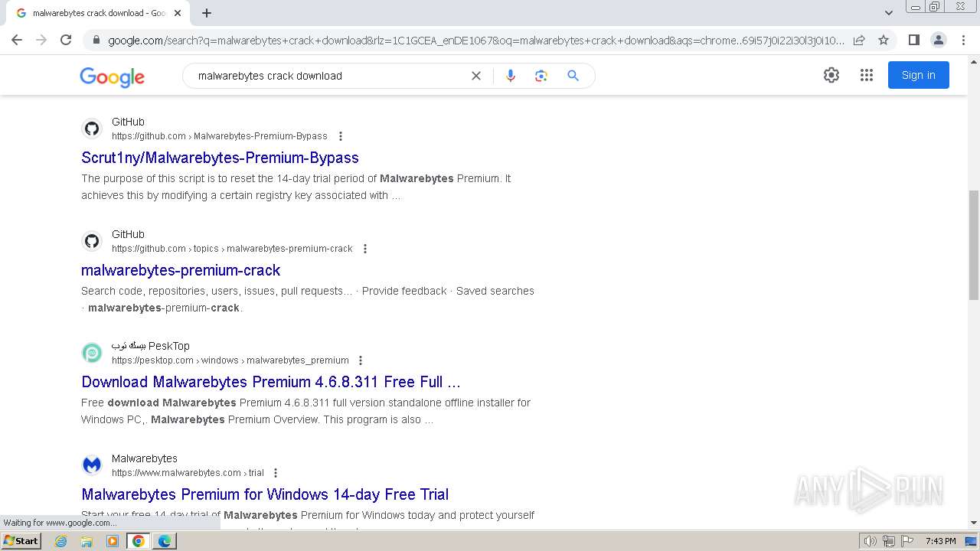Open Action Center flag in system tray

point(907,541)
